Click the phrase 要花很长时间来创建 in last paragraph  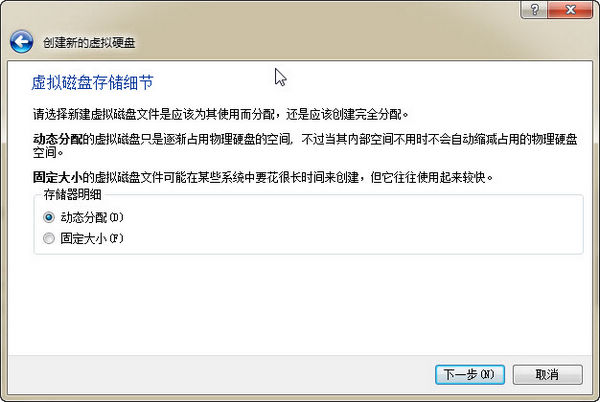(307, 177)
